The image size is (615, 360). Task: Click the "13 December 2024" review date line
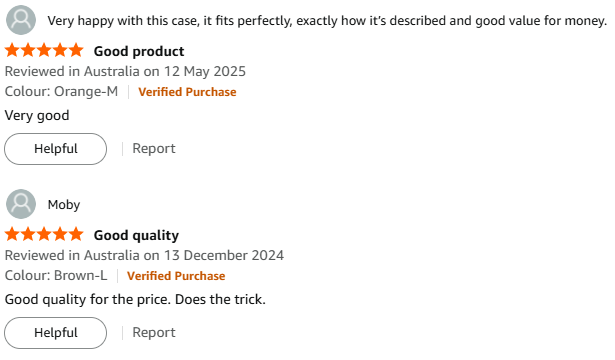click(144, 255)
